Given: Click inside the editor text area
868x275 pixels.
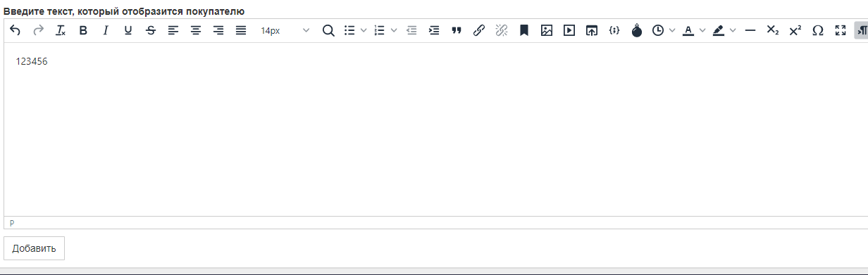Looking at the screenshot, I should 436,129.
